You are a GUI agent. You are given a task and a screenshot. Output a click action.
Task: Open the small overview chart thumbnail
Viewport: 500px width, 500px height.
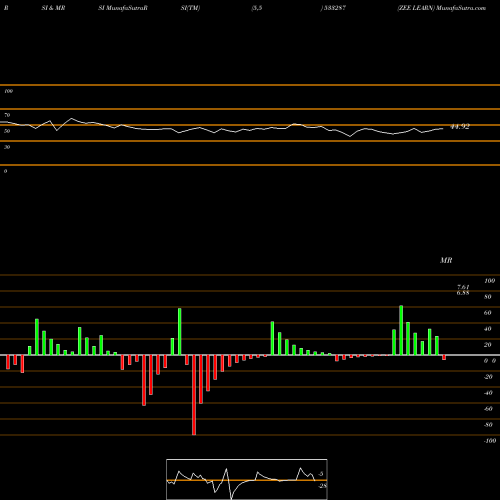pos(247,479)
